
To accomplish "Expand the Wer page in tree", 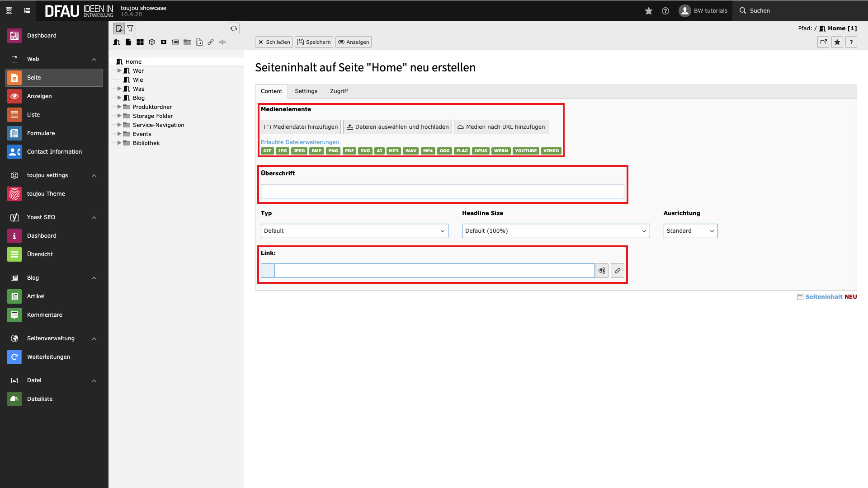I will click(x=119, y=71).
